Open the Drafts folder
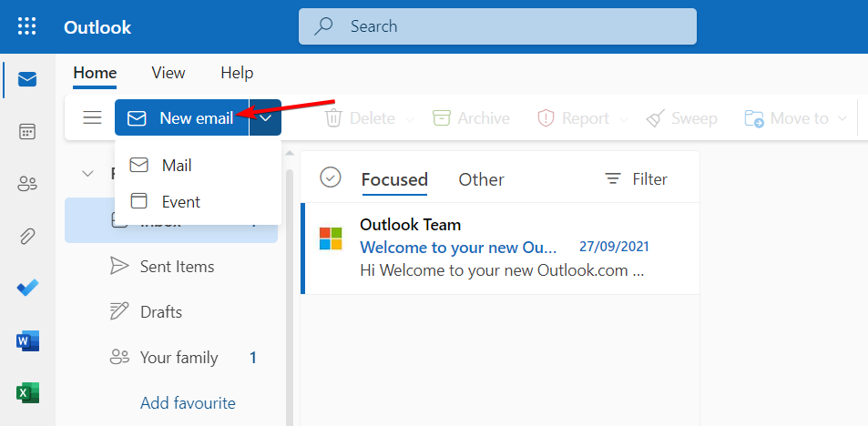The image size is (868, 426). [171, 311]
